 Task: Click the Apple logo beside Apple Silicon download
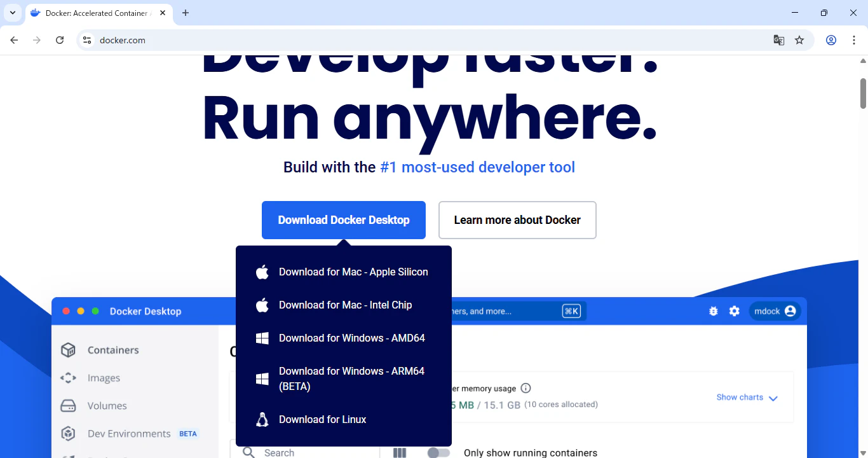[x=262, y=272]
